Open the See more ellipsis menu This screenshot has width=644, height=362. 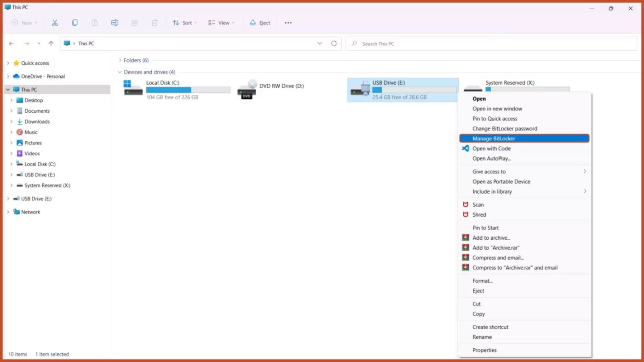(x=288, y=23)
